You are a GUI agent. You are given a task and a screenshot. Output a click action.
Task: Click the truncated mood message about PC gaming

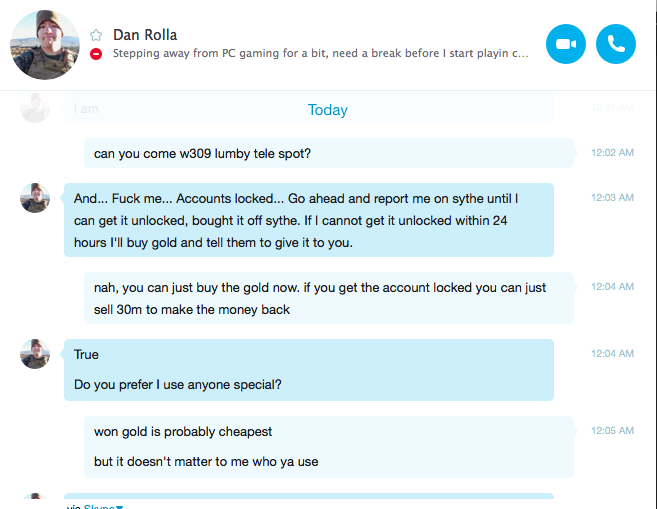coord(321,53)
